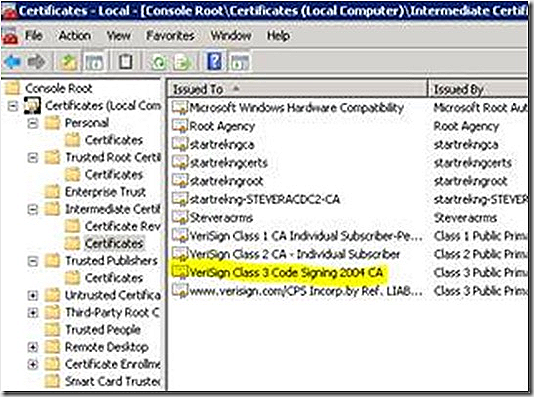Open the Action menu
This screenshot has width=534, height=397.
coord(75,36)
